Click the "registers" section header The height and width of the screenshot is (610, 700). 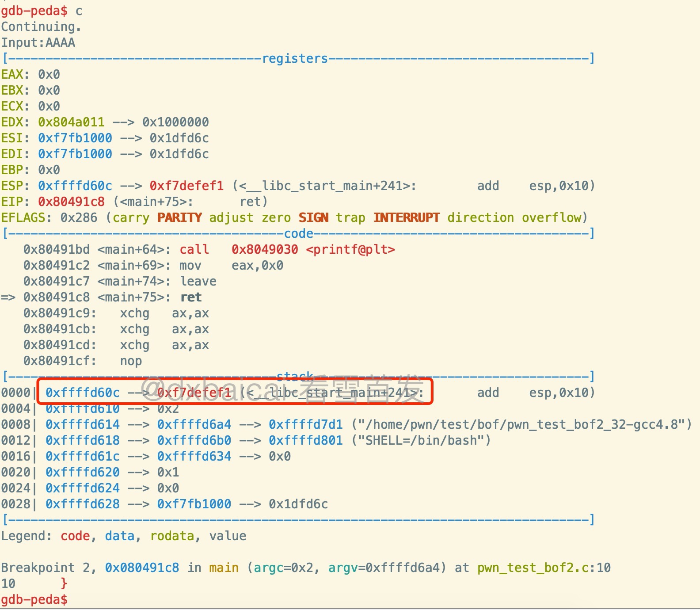[295, 59]
